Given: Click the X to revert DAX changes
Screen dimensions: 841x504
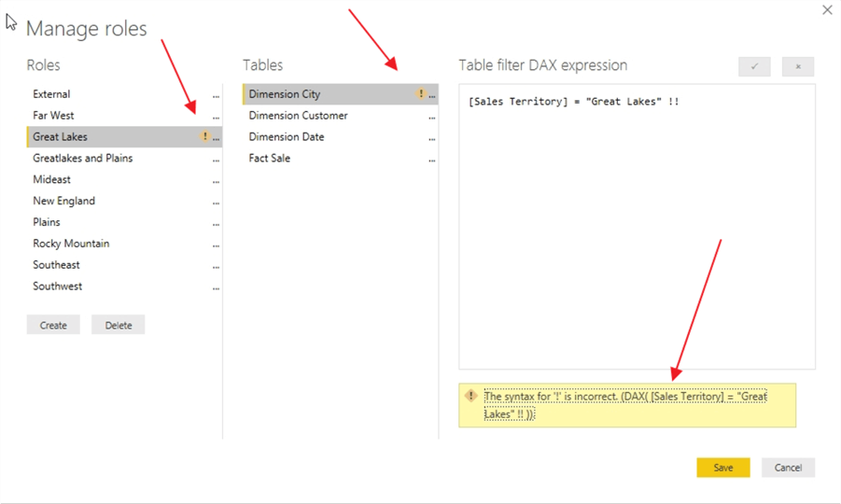Looking at the screenshot, I should (x=798, y=67).
